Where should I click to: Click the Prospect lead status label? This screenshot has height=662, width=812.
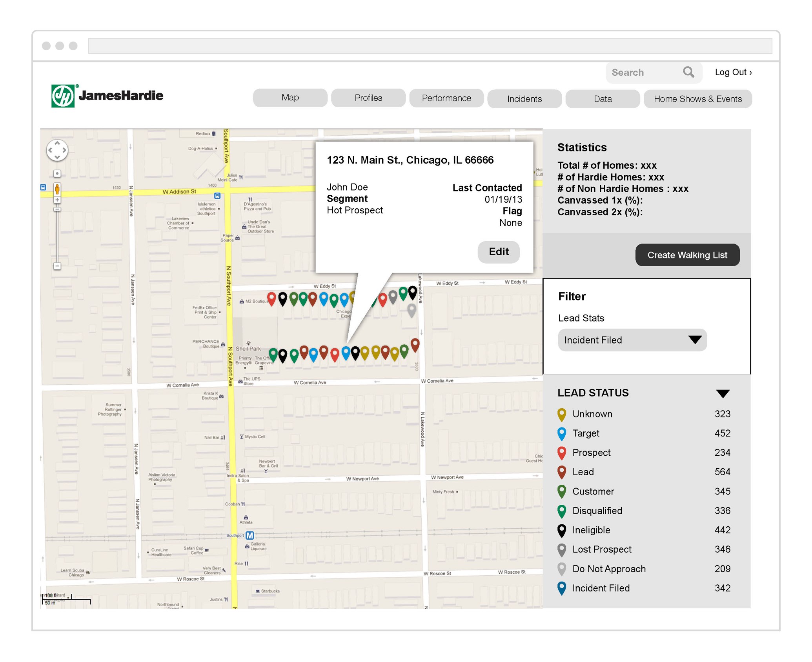coord(592,453)
